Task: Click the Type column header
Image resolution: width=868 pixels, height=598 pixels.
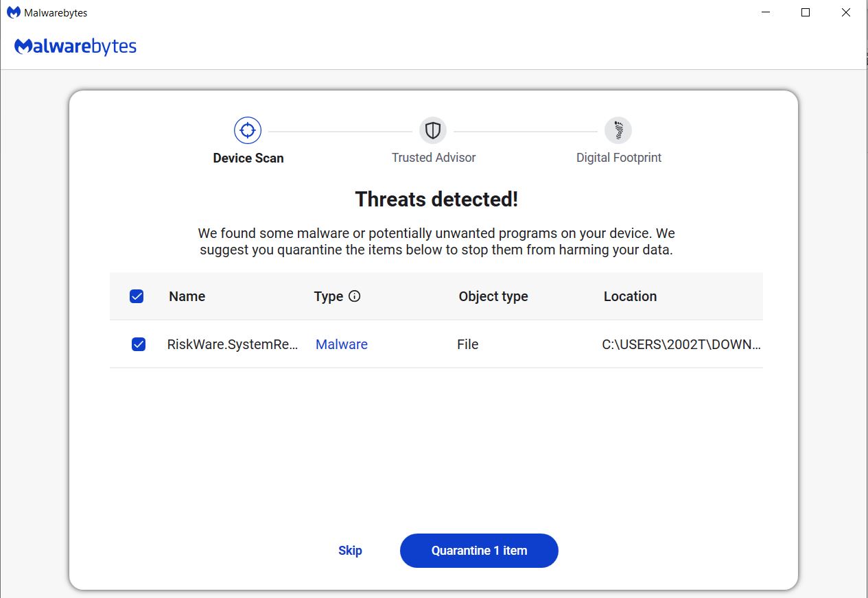Action: coord(329,296)
